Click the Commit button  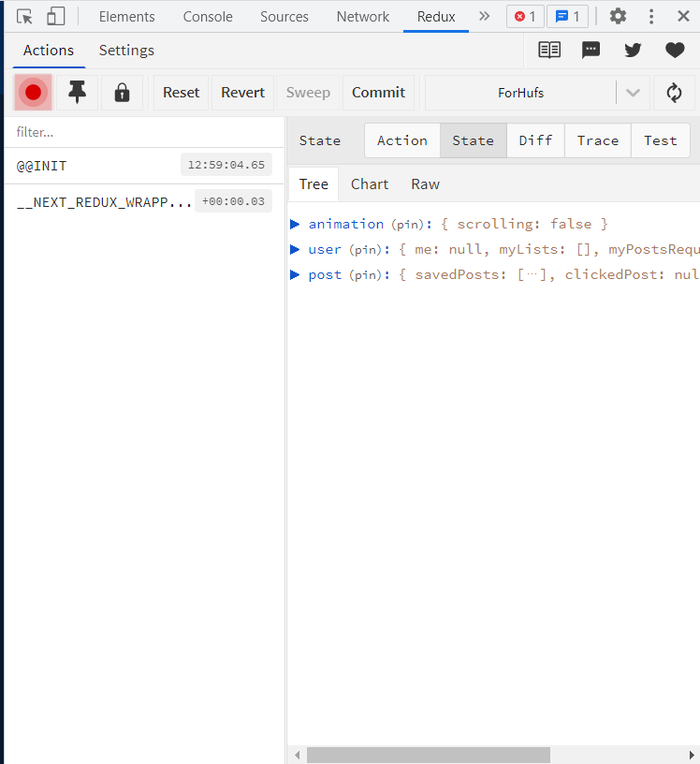378,93
